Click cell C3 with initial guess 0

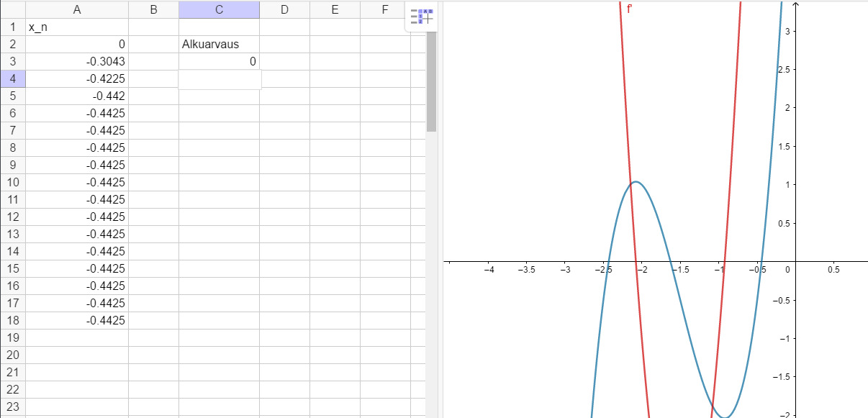[x=219, y=62]
